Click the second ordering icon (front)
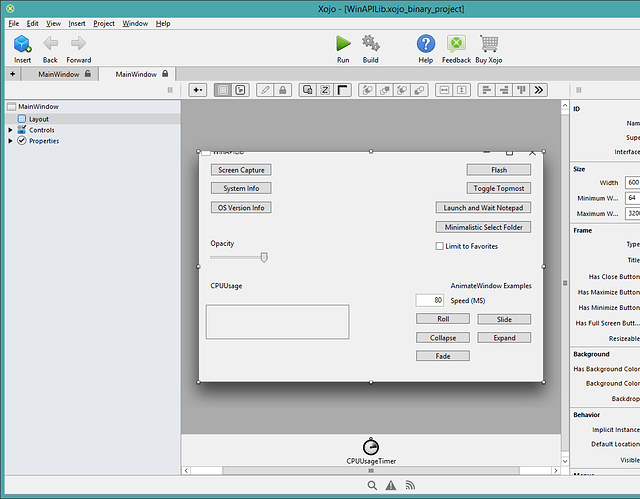The height and width of the screenshot is (499, 640). pos(384,90)
